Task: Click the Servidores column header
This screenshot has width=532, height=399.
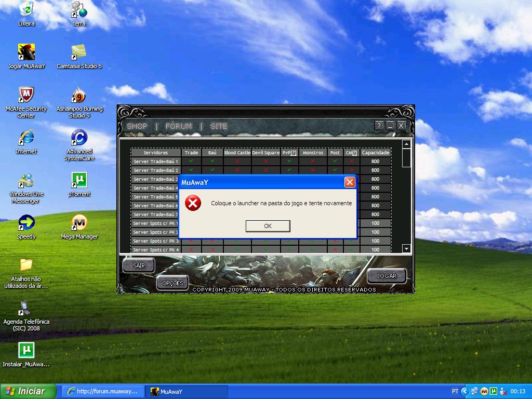Action: 156,153
